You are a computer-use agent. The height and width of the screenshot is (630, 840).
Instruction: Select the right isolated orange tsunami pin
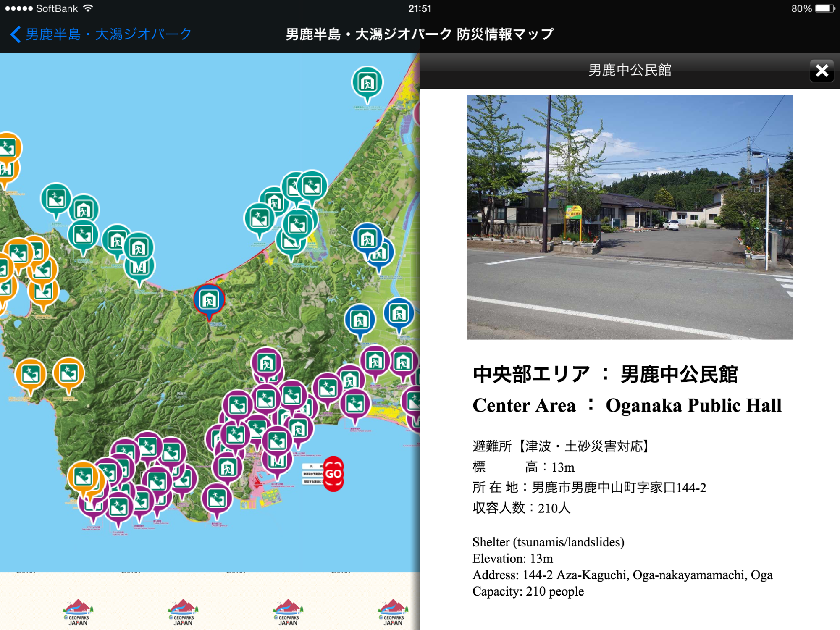click(69, 373)
